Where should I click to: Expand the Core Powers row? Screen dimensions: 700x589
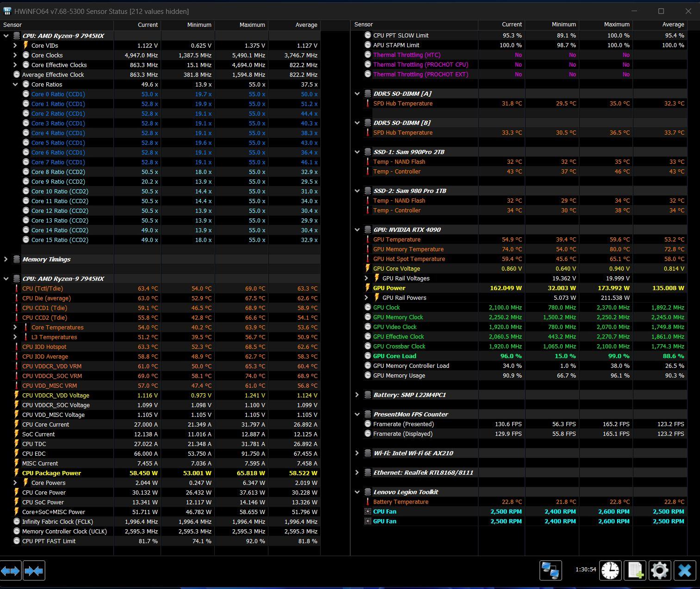pos(15,483)
